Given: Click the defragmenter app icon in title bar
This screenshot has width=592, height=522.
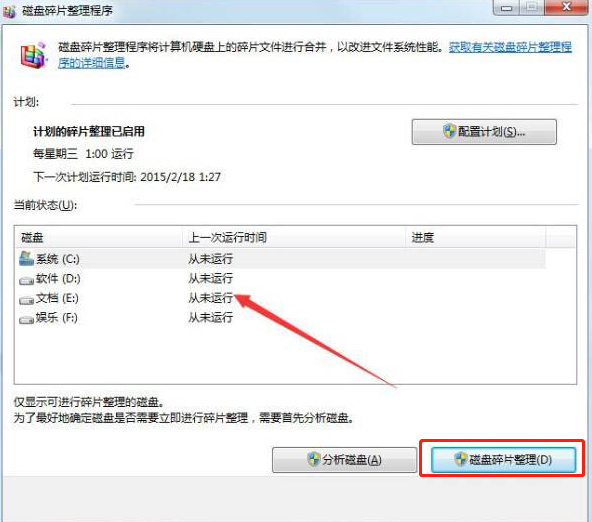Looking at the screenshot, I should pos(9,11).
